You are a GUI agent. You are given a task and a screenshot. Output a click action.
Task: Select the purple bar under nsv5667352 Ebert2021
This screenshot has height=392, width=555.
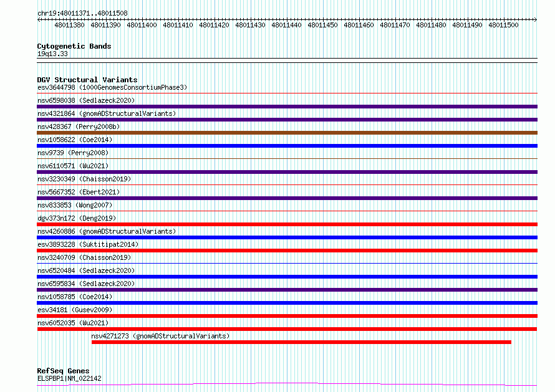tap(287, 198)
